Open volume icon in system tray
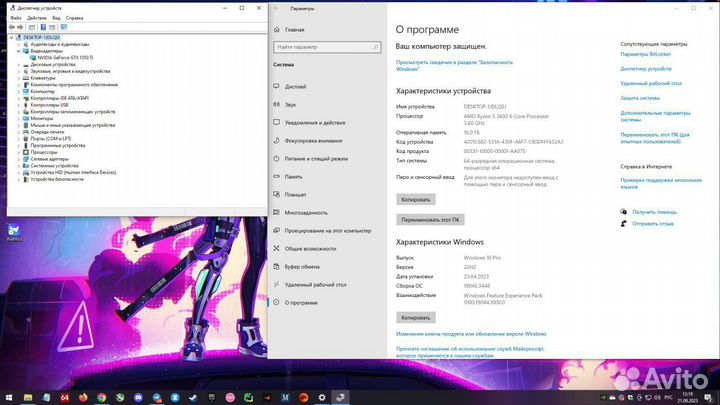Viewport: 720px width, 405px height. pos(657,397)
